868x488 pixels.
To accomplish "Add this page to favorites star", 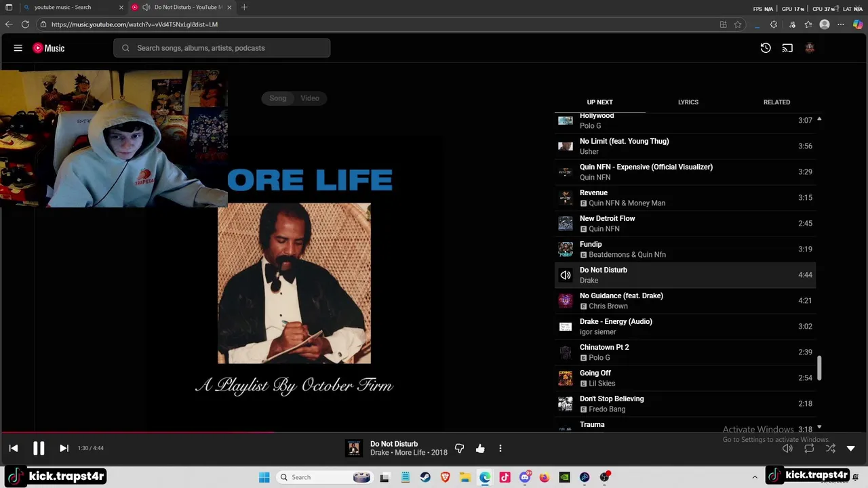I will click(738, 24).
